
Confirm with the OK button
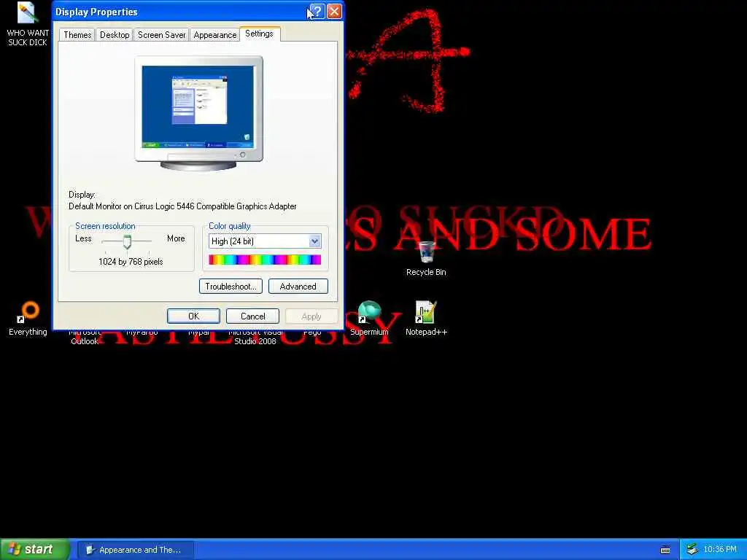[193, 316]
